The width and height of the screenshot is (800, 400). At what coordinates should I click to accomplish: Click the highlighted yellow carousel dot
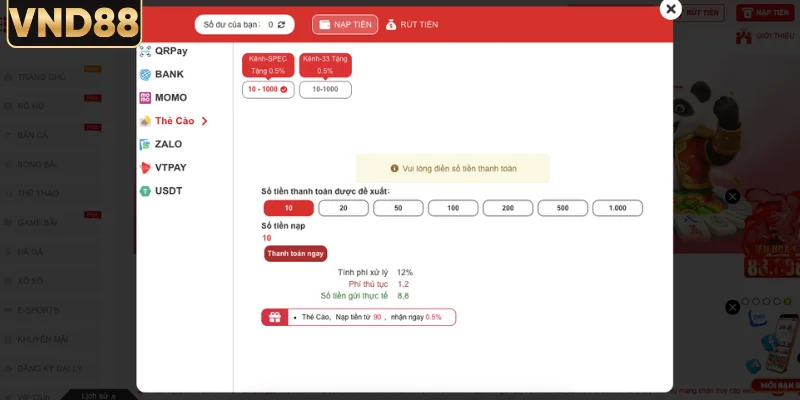(787, 302)
